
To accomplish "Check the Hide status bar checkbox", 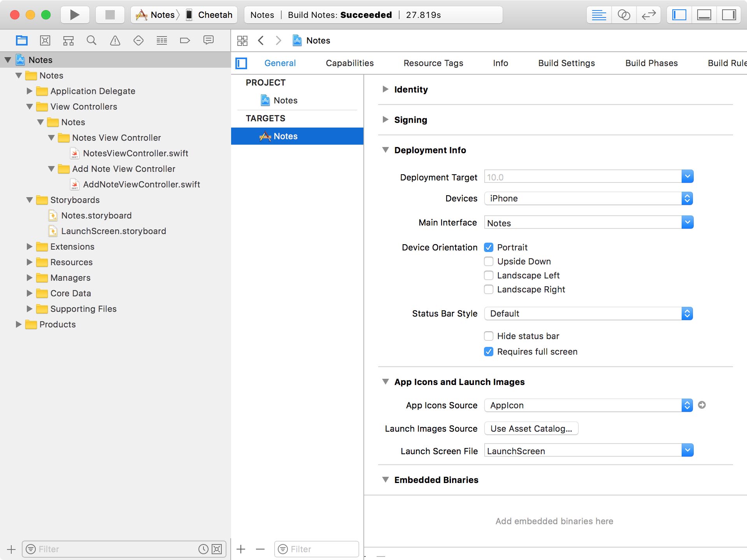I will [489, 336].
